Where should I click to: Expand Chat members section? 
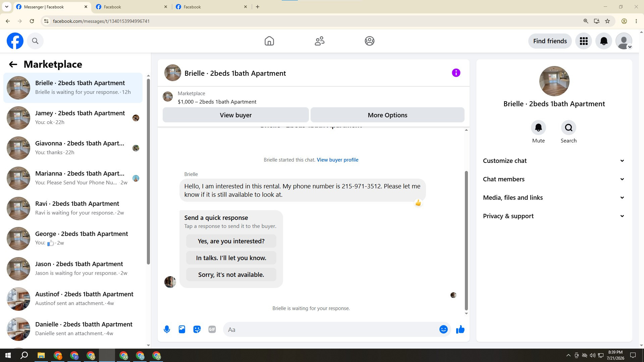[554, 179]
